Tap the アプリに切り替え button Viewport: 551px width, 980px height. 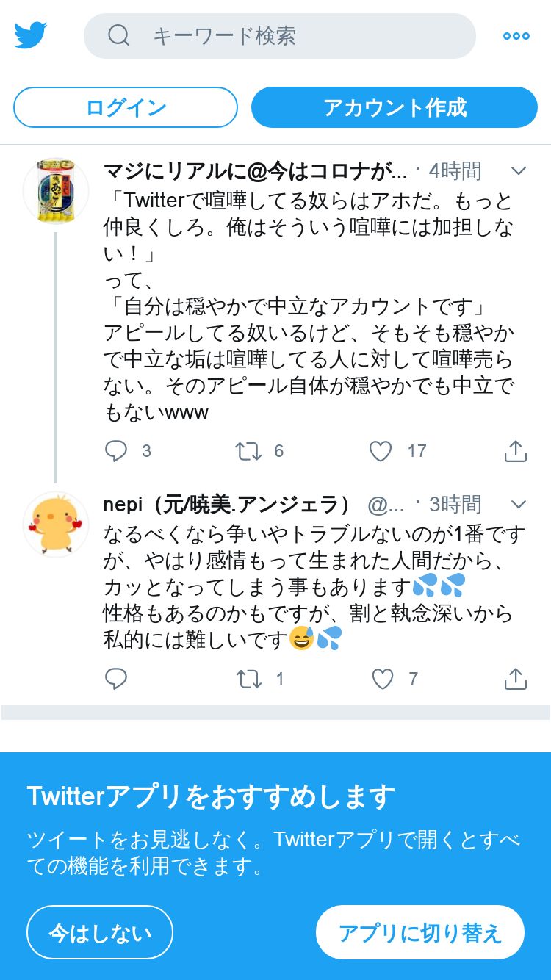click(x=420, y=932)
